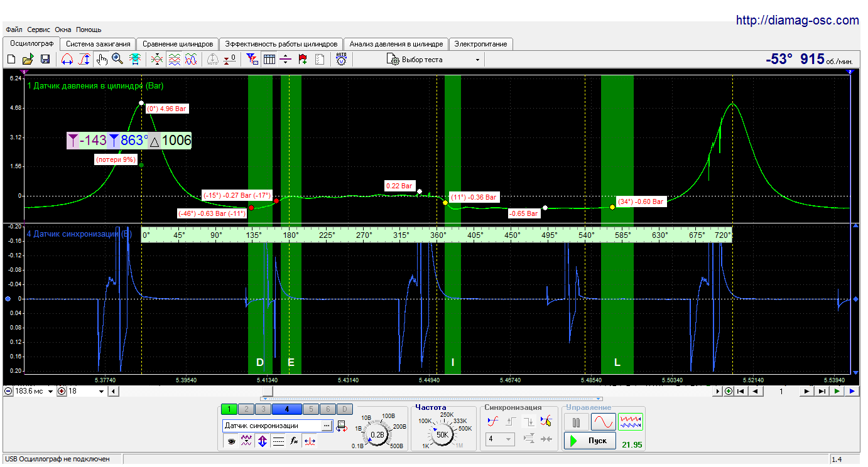This screenshot has height=467, width=868.
Task: Save the oscillogram with floppy disk icon
Action: tap(45, 60)
